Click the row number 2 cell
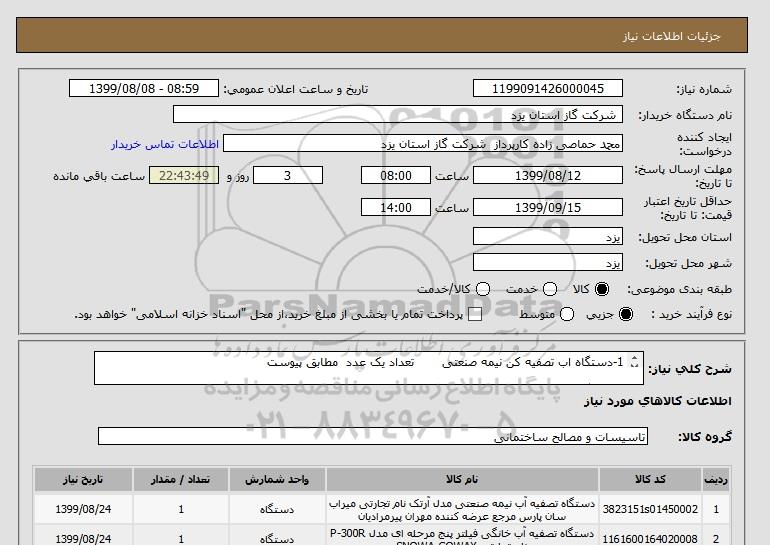The height and width of the screenshot is (545, 770). coord(715,535)
